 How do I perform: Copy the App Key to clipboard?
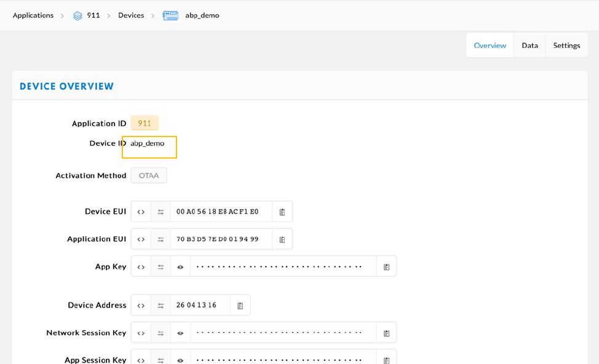point(386,267)
